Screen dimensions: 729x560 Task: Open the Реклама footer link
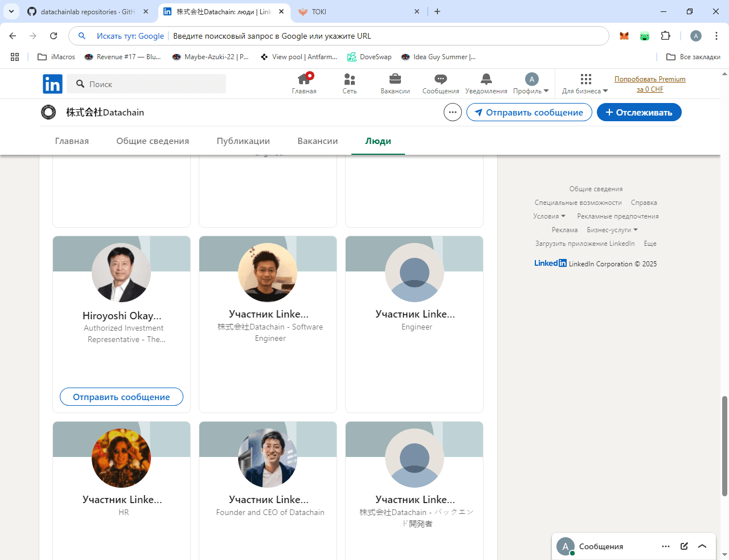564,230
